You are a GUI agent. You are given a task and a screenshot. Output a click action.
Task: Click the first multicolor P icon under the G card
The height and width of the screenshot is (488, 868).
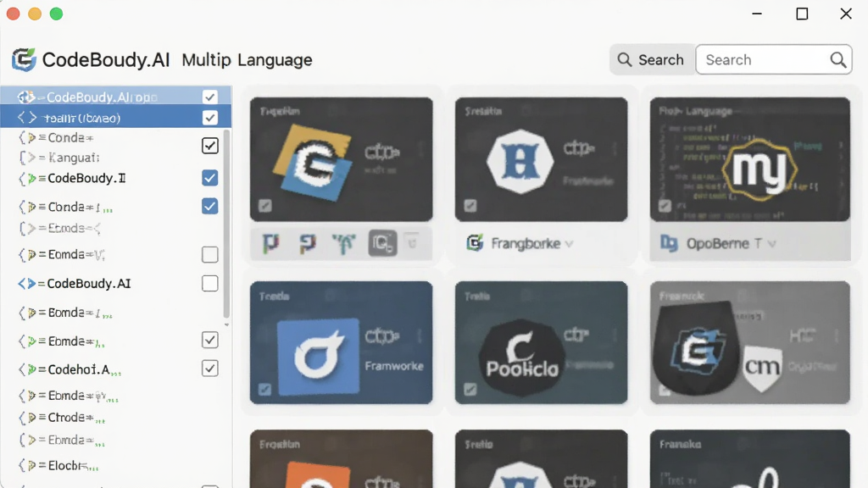pos(270,243)
